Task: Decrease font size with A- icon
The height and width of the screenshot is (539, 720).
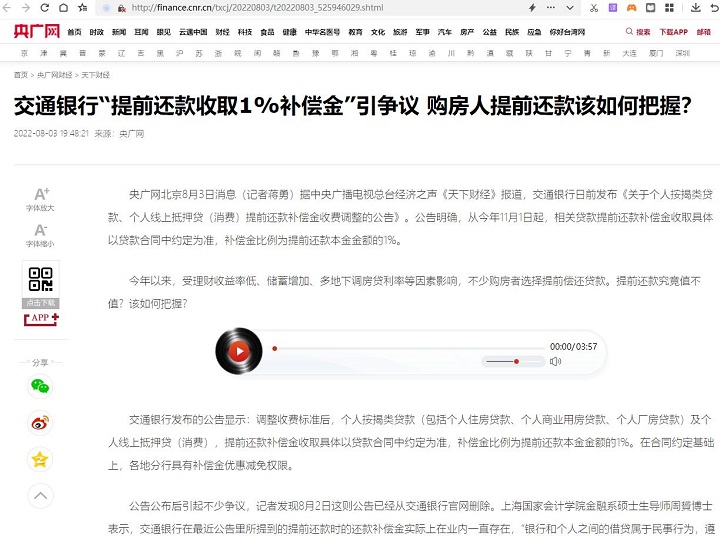Action: (41, 231)
